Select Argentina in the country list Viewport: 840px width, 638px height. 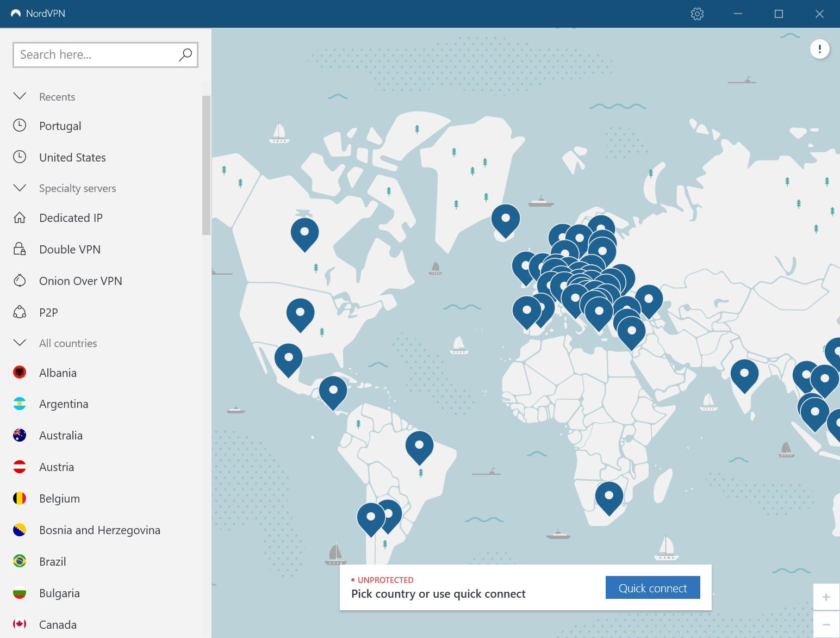pyautogui.click(x=64, y=404)
